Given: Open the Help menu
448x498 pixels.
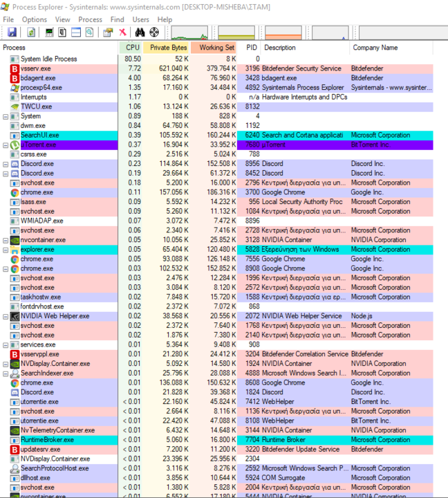Looking at the screenshot, I should point(165,19).
